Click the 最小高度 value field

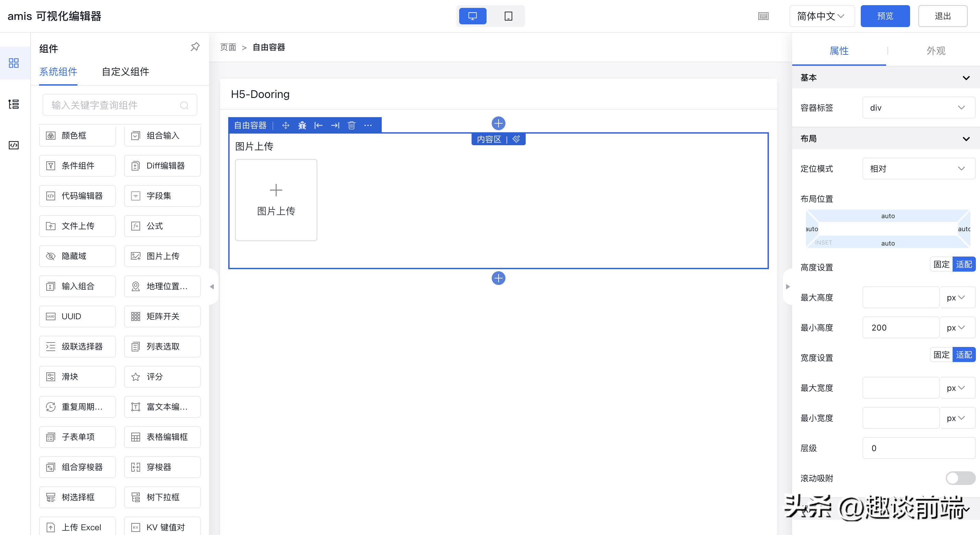(x=901, y=327)
